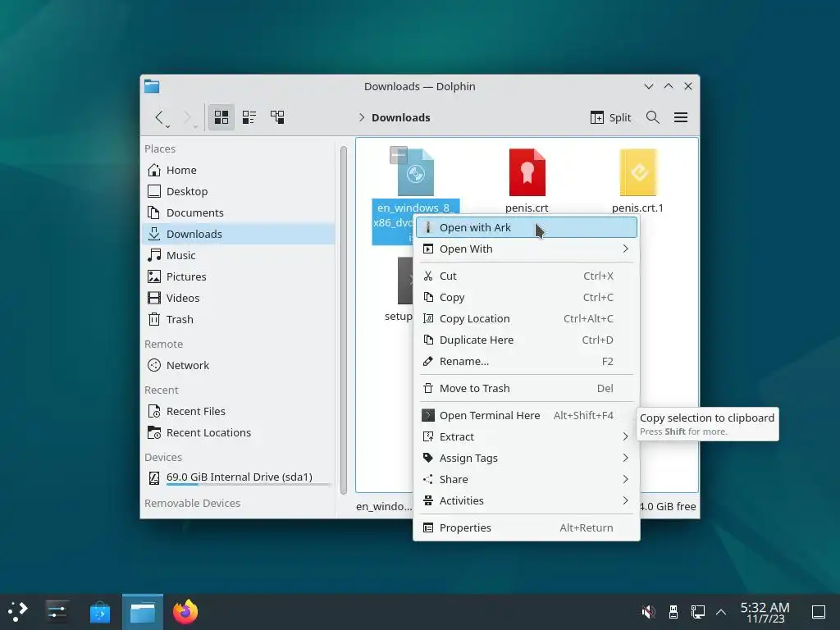Switch to Compact view mode
840x630 pixels.
click(x=249, y=117)
